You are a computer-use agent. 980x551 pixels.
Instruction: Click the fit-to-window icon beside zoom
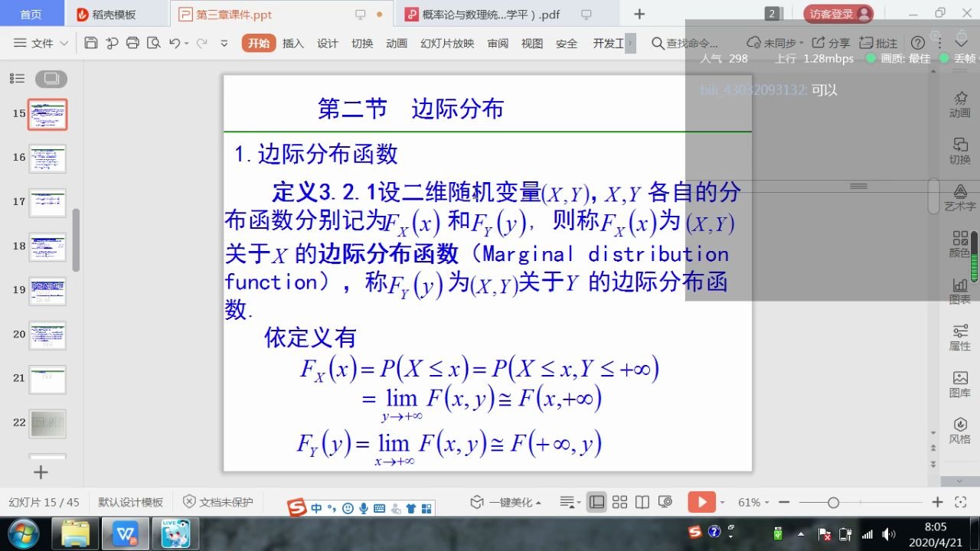(961, 502)
